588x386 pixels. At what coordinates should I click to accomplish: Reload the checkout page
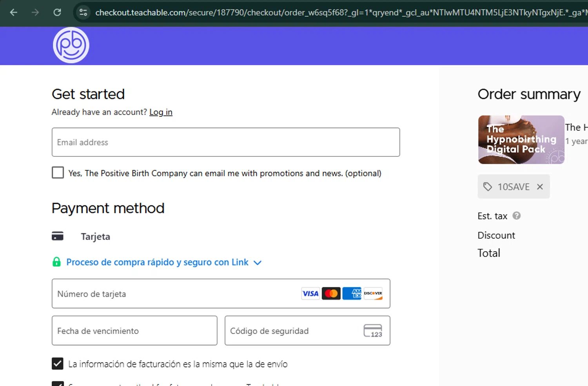(x=57, y=13)
